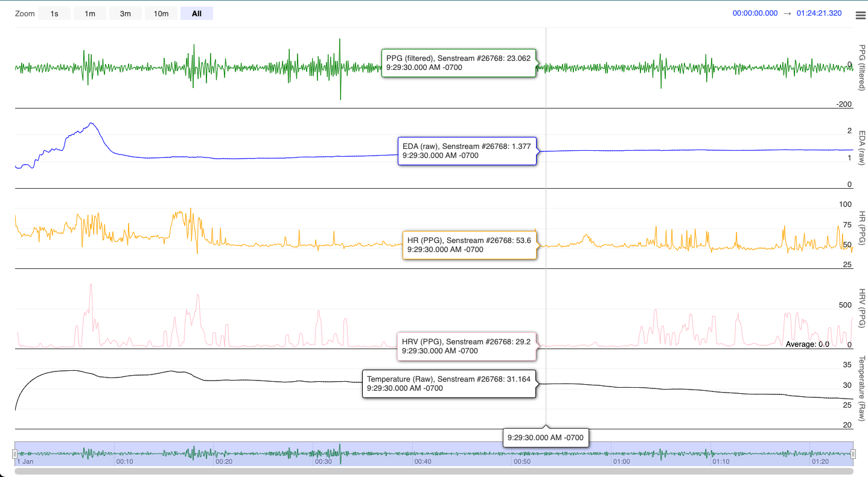Click the navigator at the 00:30 mark
868x477 pixels.
323,453
